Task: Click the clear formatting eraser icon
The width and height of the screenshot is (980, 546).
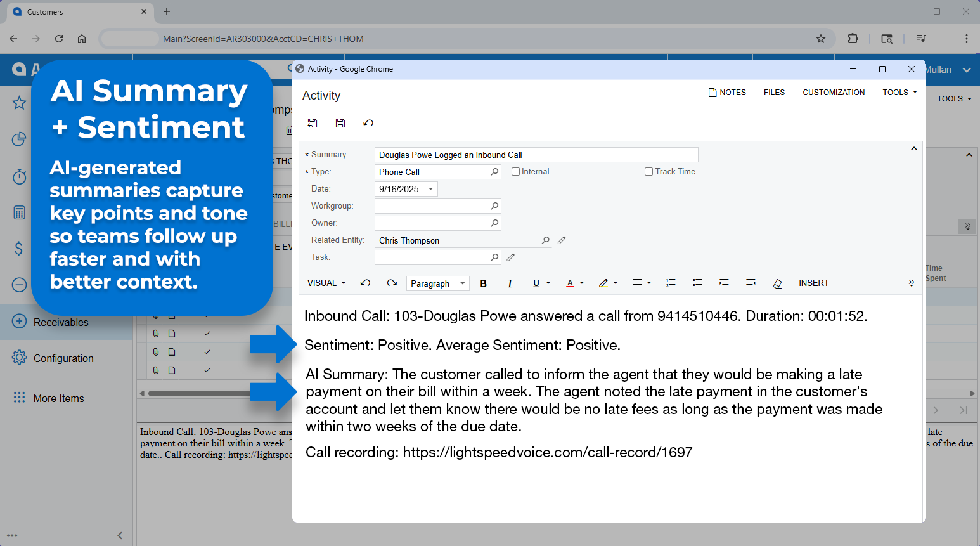Action: click(777, 283)
